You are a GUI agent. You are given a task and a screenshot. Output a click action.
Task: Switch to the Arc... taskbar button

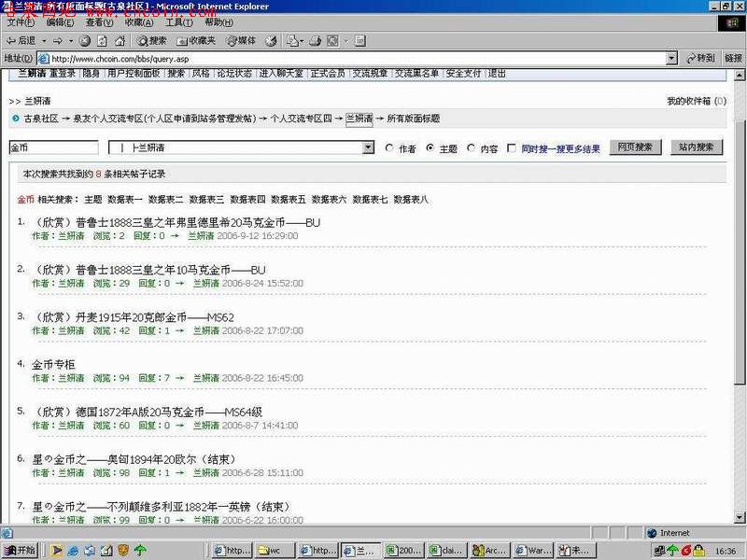click(491, 551)
